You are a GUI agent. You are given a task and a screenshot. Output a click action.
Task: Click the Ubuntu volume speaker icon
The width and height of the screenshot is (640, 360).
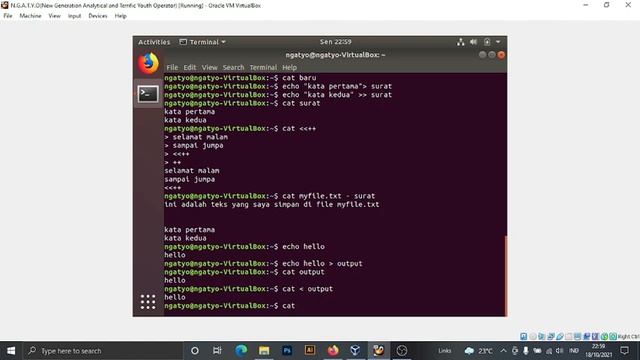tap(473, 42)
